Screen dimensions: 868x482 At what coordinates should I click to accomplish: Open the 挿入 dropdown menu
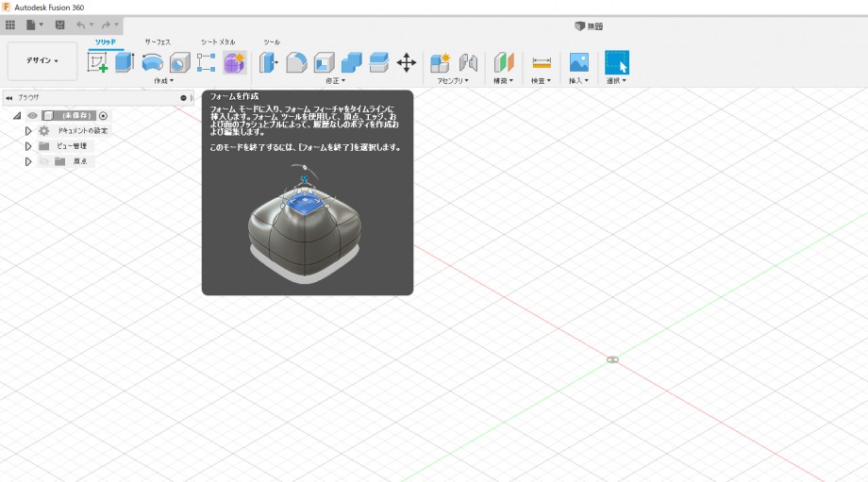click(x=578, y=81)
